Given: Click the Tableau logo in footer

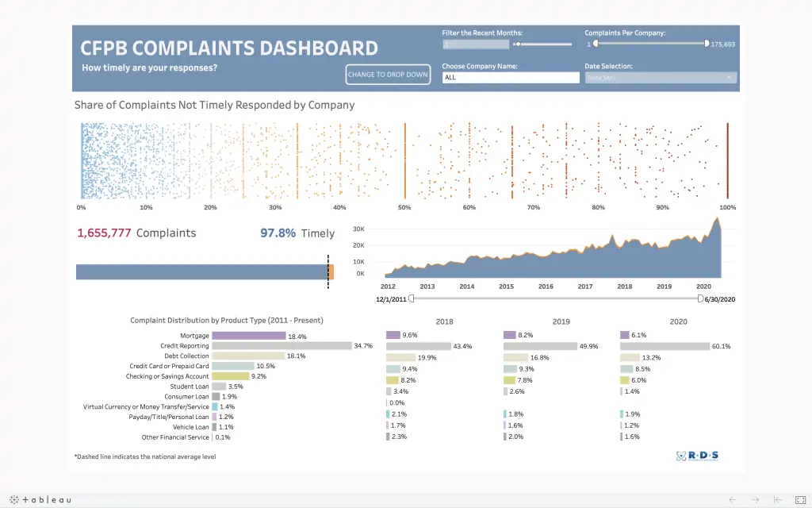Looking at the screenshot, I should (40, 500).
